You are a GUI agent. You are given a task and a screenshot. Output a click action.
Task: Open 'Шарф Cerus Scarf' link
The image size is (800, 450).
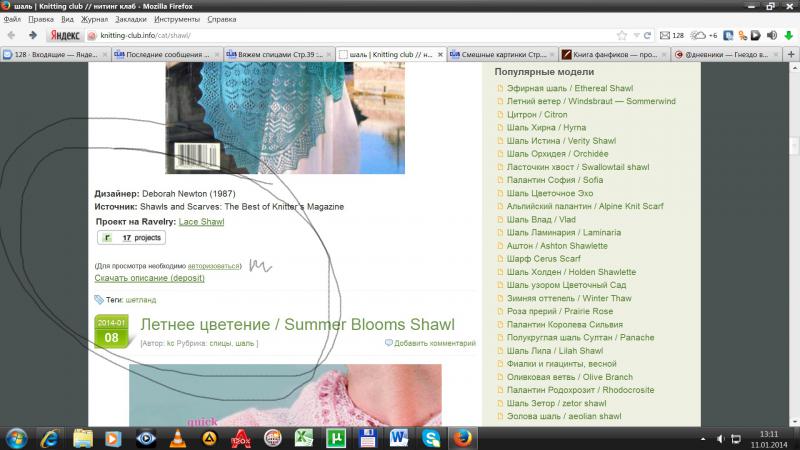tap(543, 259)
